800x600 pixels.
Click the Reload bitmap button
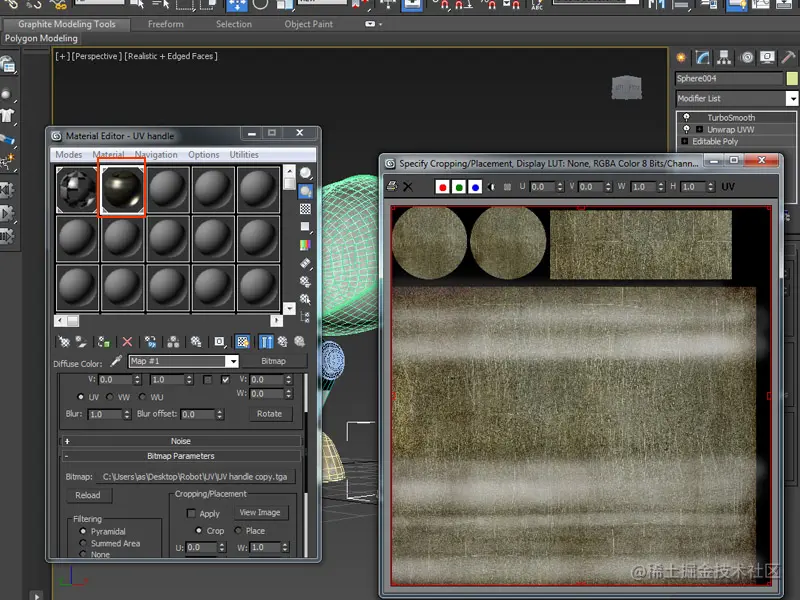[88, 495]
